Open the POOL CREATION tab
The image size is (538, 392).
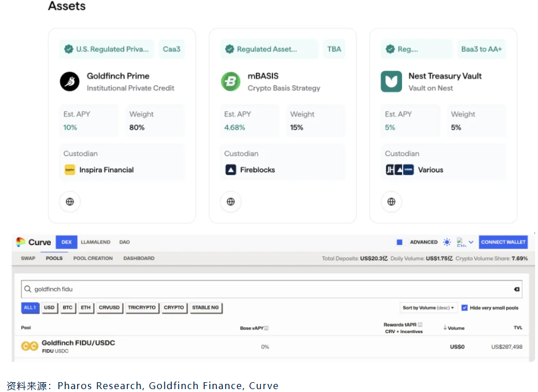[93, 258]
